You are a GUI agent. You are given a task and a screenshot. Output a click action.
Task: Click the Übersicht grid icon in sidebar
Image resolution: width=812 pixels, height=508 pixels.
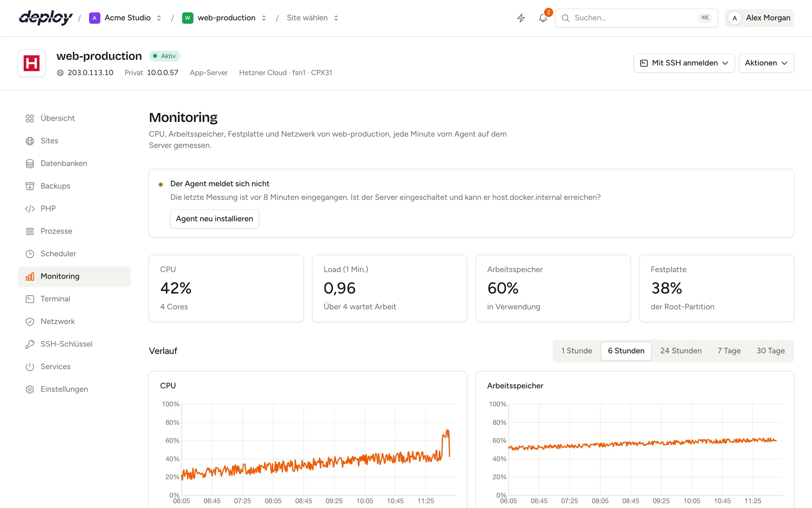(x=30, y=118)
